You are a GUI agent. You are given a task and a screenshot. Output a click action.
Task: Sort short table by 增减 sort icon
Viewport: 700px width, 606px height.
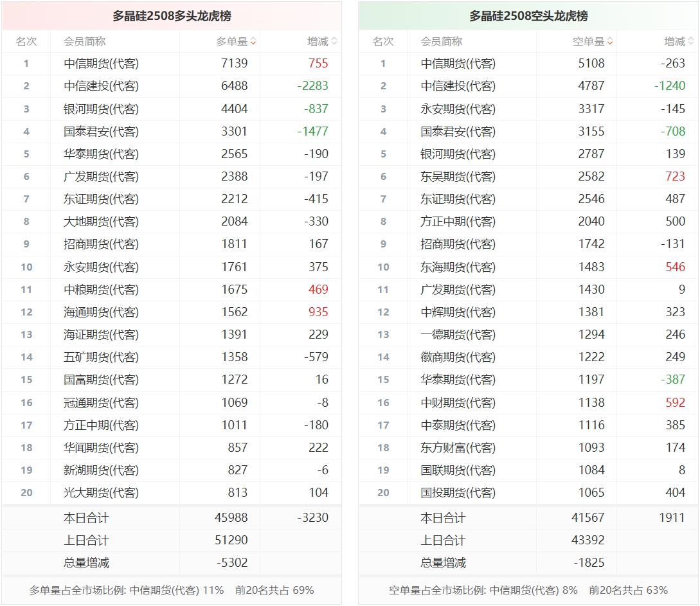coord(691,42)
